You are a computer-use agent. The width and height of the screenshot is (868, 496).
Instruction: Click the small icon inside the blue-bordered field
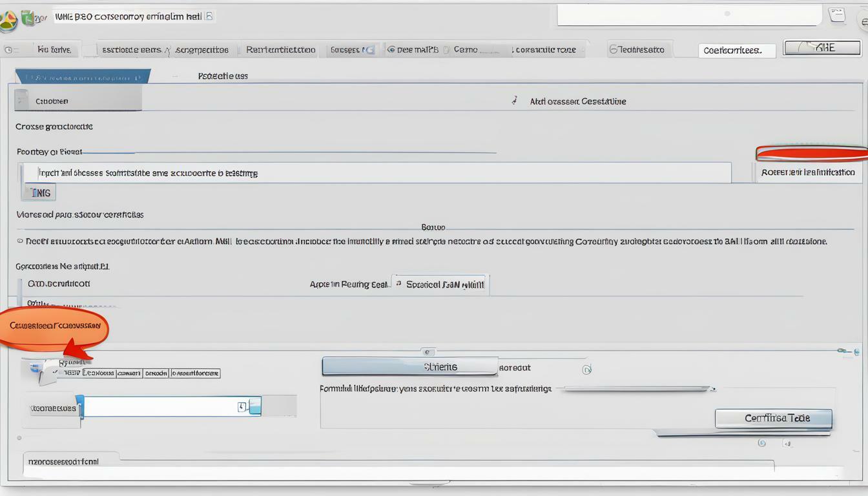pyautogui.click(x=242, y=407)
